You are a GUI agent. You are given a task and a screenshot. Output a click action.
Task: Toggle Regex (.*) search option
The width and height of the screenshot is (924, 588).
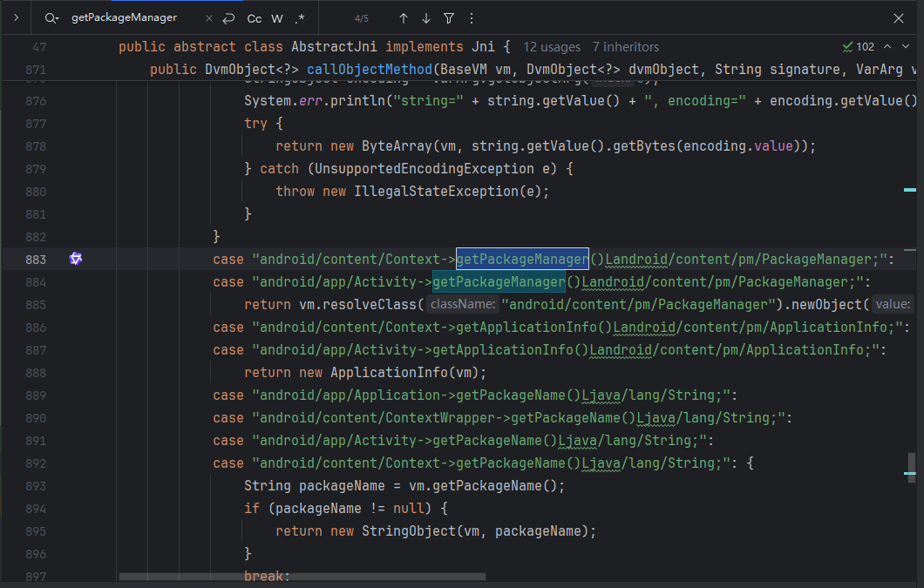(x=300, y=18)
